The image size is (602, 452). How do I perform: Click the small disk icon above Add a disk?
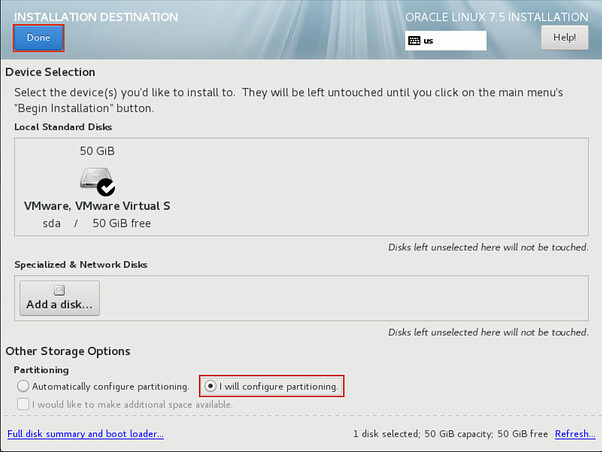coord(59,290)
